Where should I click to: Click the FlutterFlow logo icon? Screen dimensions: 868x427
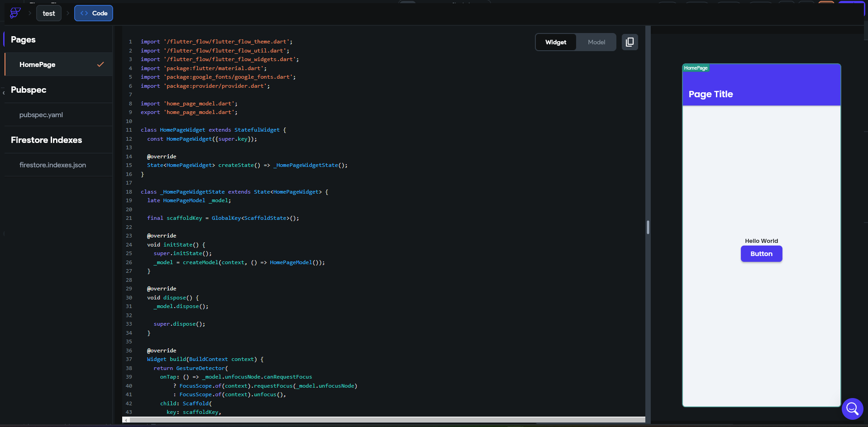point(15,13)
